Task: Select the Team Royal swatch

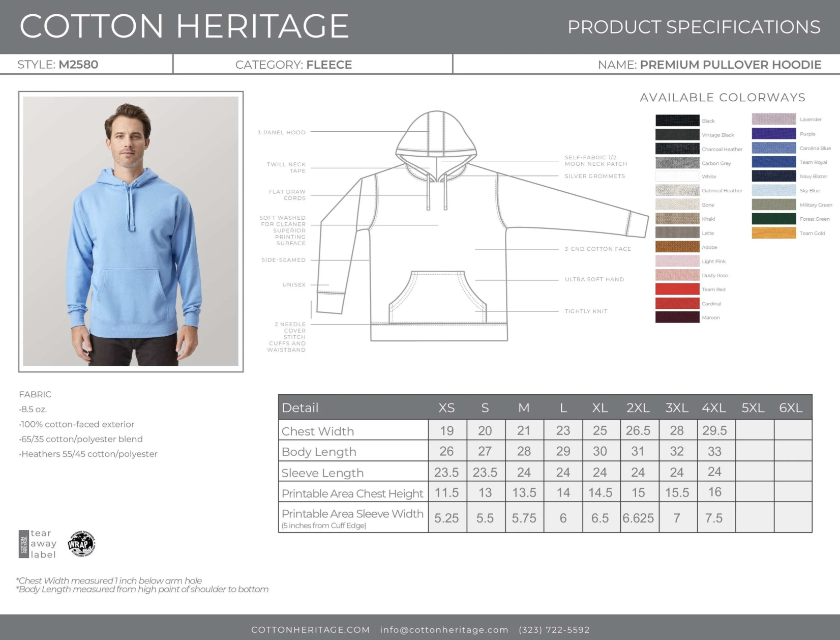Action: 774,162
